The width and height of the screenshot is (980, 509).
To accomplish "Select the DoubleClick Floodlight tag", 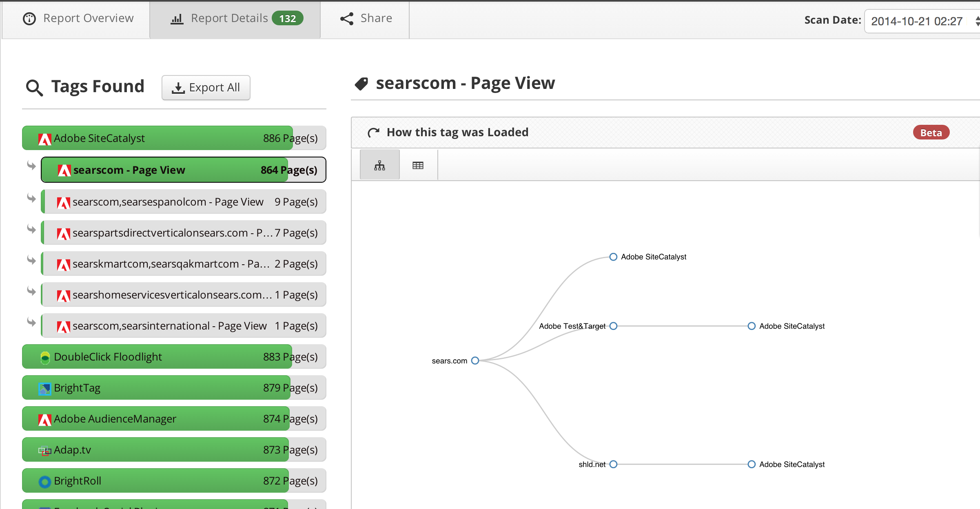I will pyautogui.click(x=174, y=356).
